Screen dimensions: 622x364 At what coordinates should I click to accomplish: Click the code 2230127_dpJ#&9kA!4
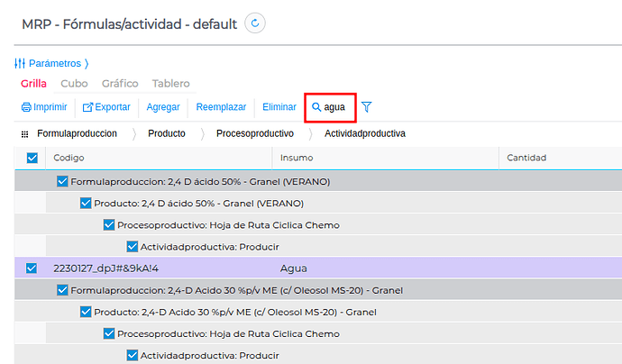(x=105, y=268)
